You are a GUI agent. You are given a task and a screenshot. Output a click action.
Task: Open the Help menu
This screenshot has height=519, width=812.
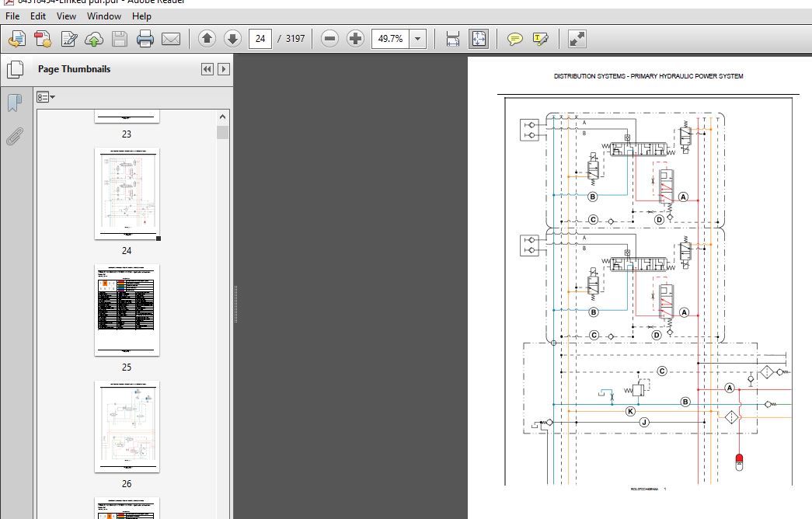coord(142,16)
